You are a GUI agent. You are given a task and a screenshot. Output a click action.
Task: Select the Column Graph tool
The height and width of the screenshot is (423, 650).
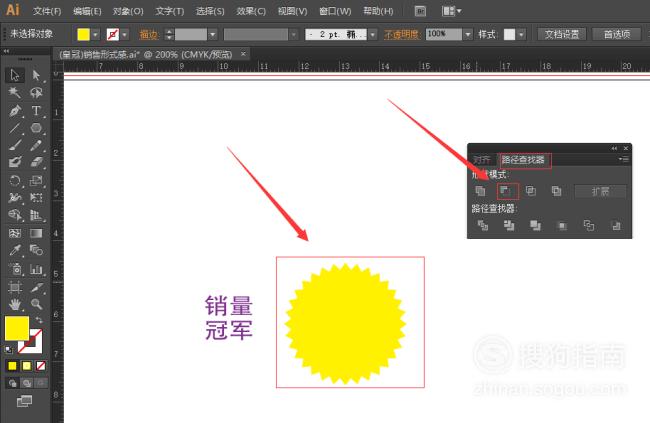36,269
